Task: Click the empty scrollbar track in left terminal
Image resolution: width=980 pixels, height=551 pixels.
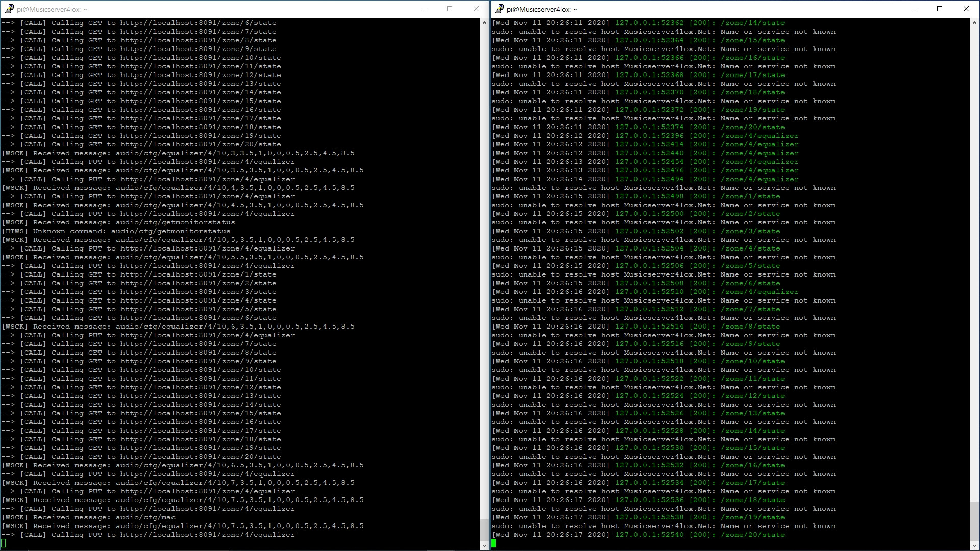Action: [484, 255]
